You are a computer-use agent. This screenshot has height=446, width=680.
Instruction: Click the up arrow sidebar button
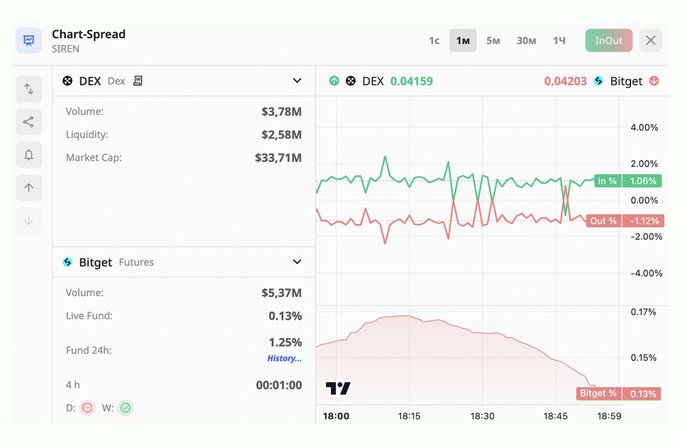click(x=29, y=188)
